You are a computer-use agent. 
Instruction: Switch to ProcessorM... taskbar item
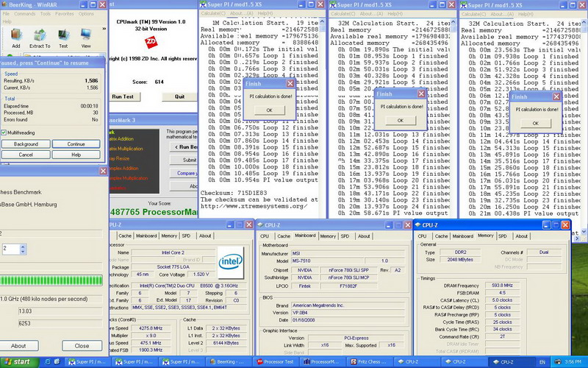tap(324, 362)
